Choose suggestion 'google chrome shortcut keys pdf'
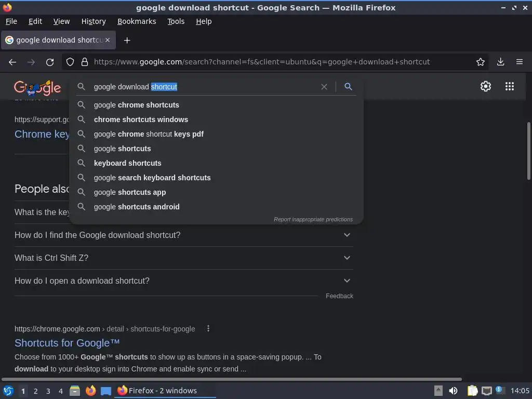Image resolution: width=532 pixels, height=399 pixels. point(216,134)
